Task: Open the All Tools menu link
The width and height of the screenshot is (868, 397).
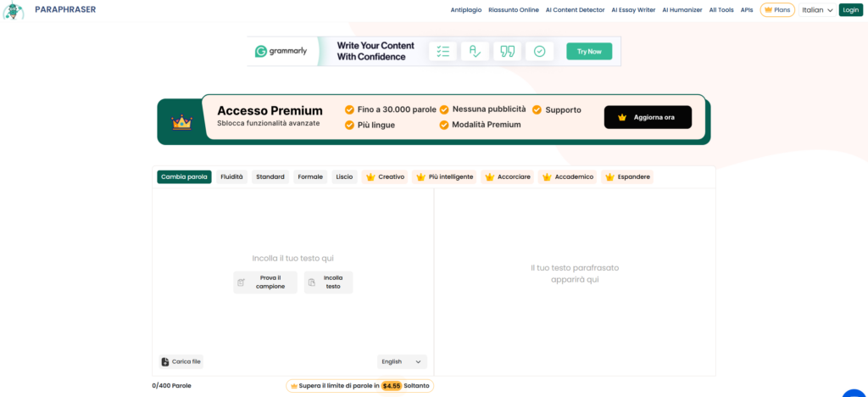Action: coord(721,10)
